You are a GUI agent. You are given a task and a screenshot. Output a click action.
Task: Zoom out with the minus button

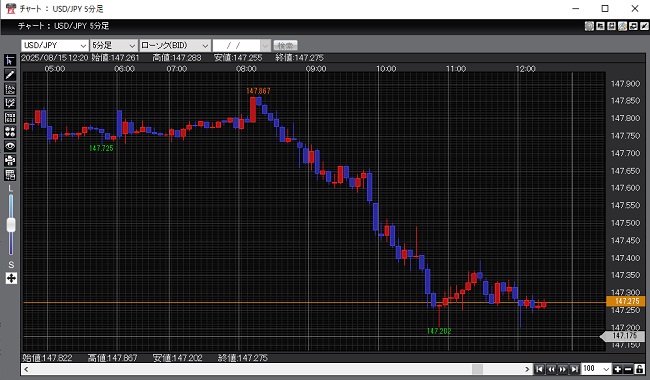pos(628,369)
